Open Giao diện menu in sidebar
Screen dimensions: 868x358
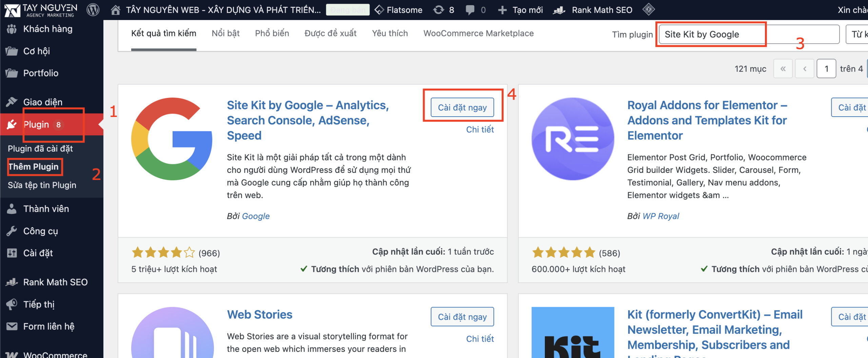(43, 102)
